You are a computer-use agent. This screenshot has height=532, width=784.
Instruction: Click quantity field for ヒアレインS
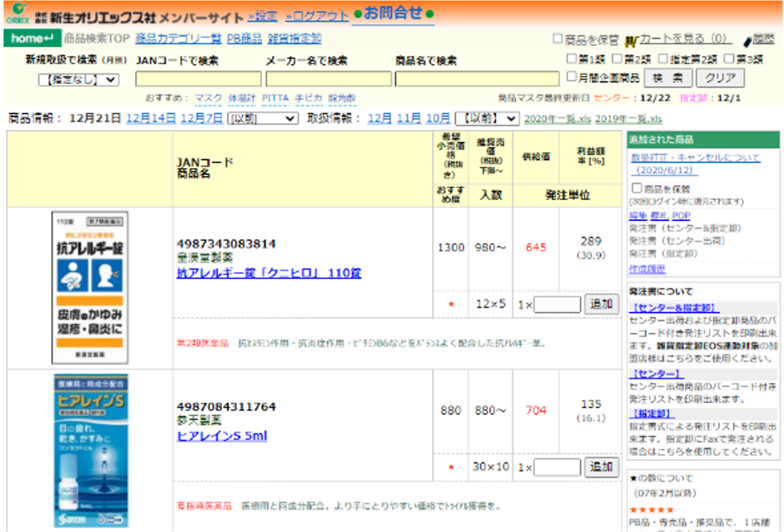point(557,468)
